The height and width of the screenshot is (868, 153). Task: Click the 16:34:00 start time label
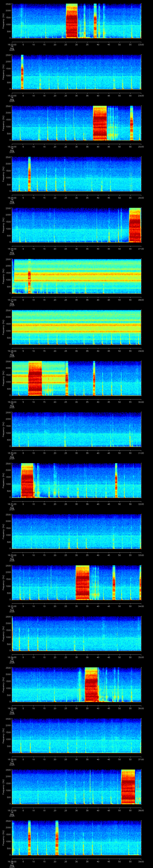click(x=12, y=657)
